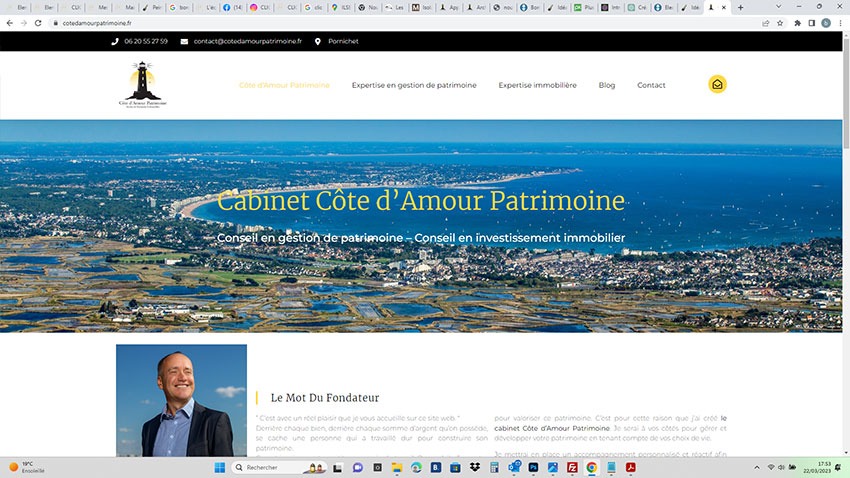Viewport: 850px width, 478px height.
Task: Open the notification bell in the taskbar
Action: (839, 468)
